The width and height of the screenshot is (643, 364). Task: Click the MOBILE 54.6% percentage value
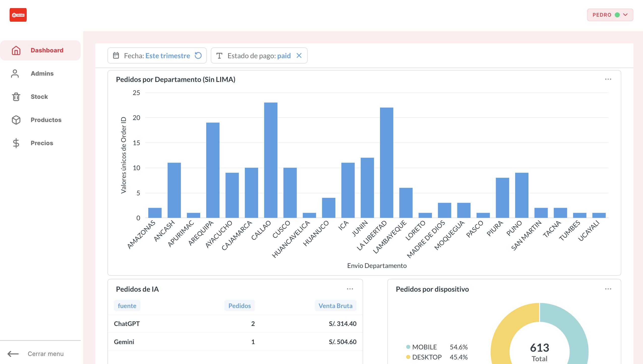tap(459, 347)
